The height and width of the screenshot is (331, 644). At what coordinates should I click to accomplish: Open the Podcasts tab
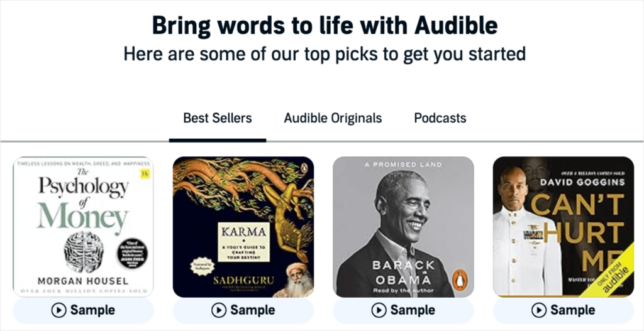tap(440, 118)
